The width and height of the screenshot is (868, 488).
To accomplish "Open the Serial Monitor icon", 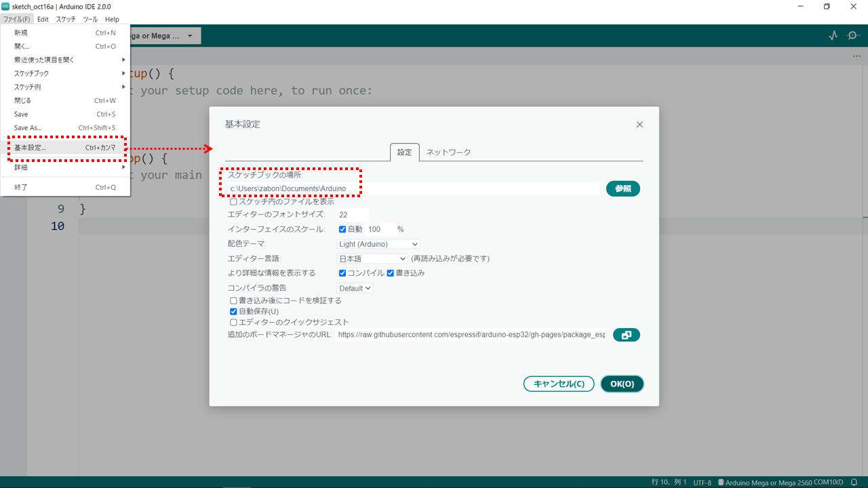I will coord(853,35).
